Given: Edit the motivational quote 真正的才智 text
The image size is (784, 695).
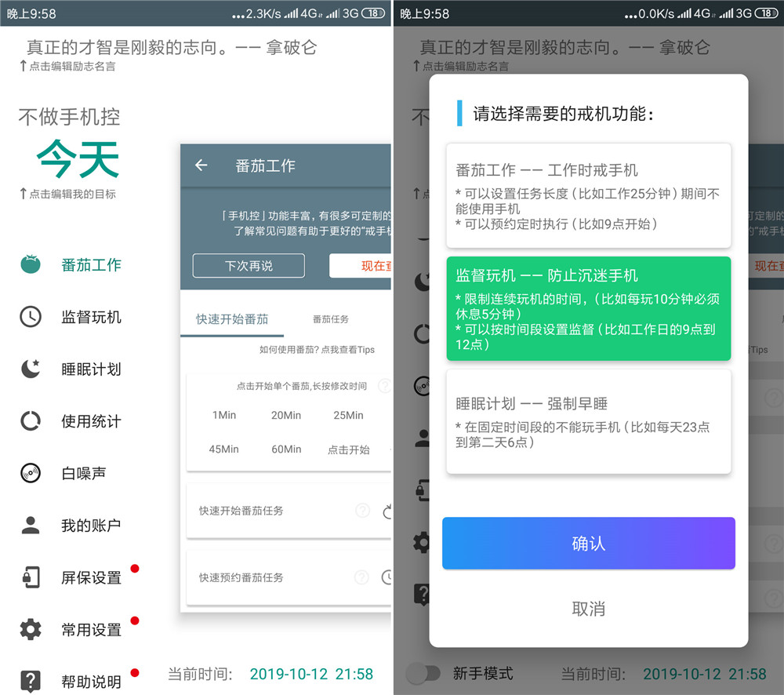Looking at the screenshot, I should pos(172,48).
